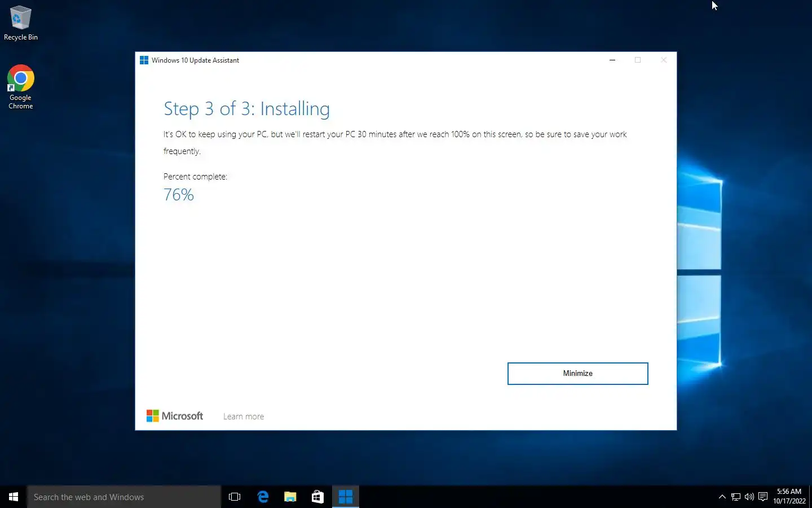
Task: Open the Action Center notifications icon
Action: coord(763,497)
